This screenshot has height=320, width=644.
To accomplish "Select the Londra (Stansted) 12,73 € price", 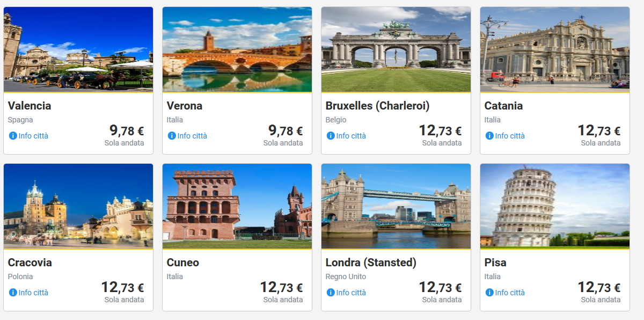I will click(440, 288).
